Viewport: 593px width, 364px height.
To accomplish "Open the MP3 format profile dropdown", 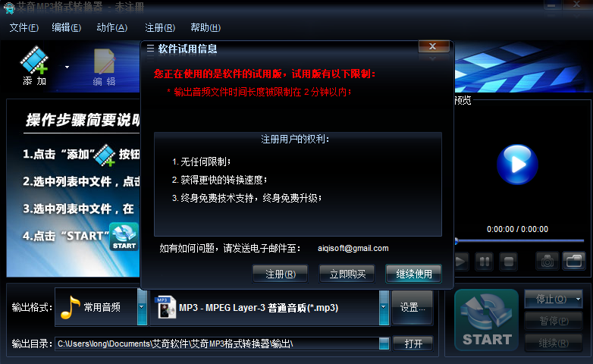I will tap(384, 307).
